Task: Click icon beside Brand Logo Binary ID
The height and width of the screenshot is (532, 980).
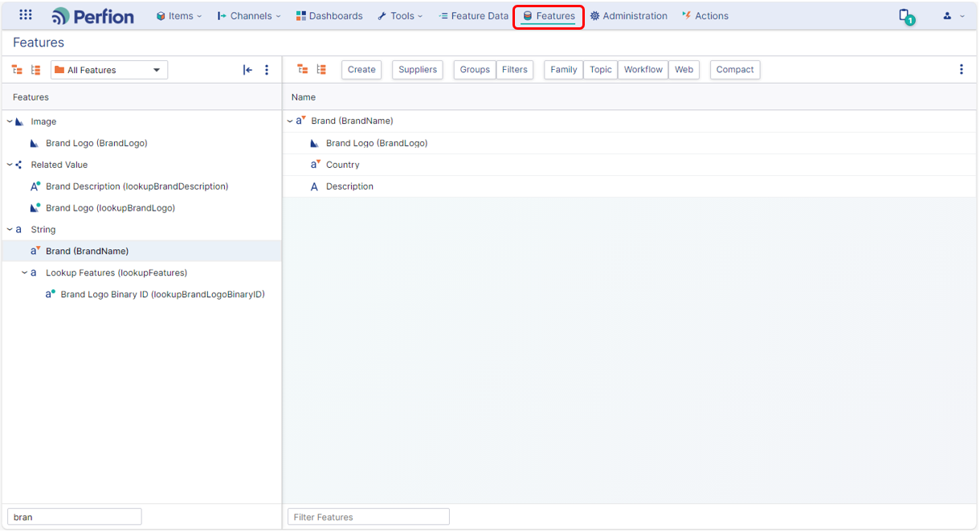Action: tap(50, 294)
